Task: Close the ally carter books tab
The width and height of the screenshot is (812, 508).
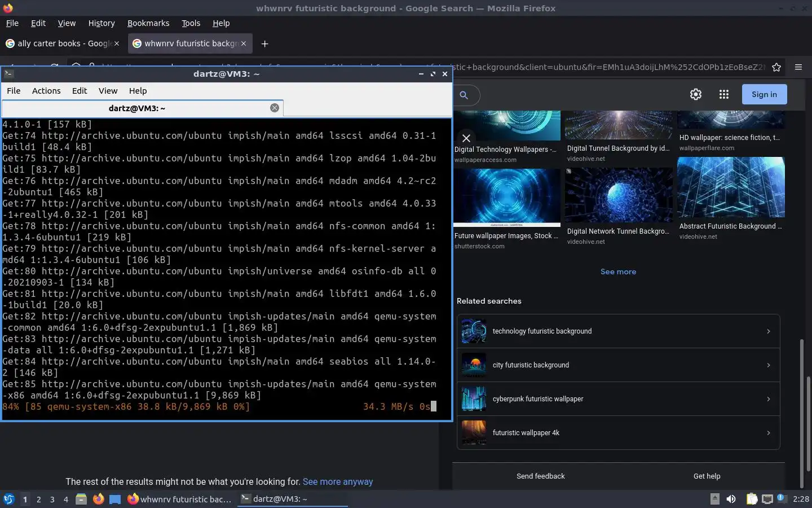Action: pyautogui.click(x=117, y=43)
